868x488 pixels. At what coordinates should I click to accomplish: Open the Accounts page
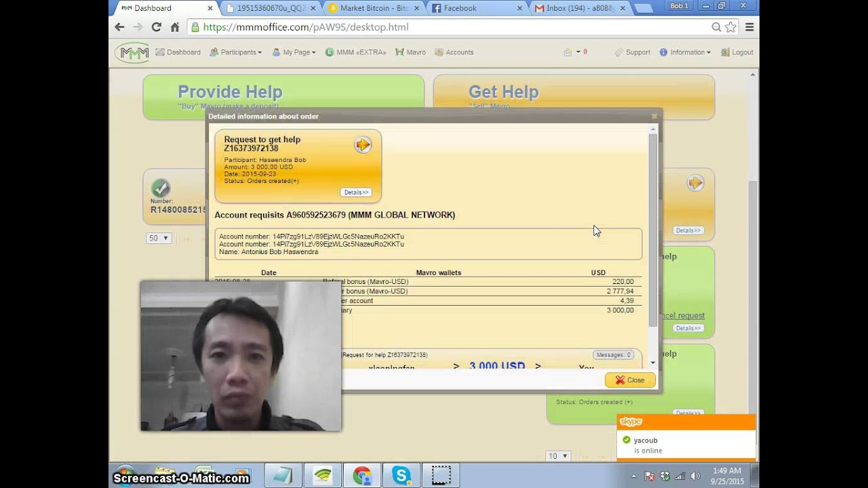point(454,52)
